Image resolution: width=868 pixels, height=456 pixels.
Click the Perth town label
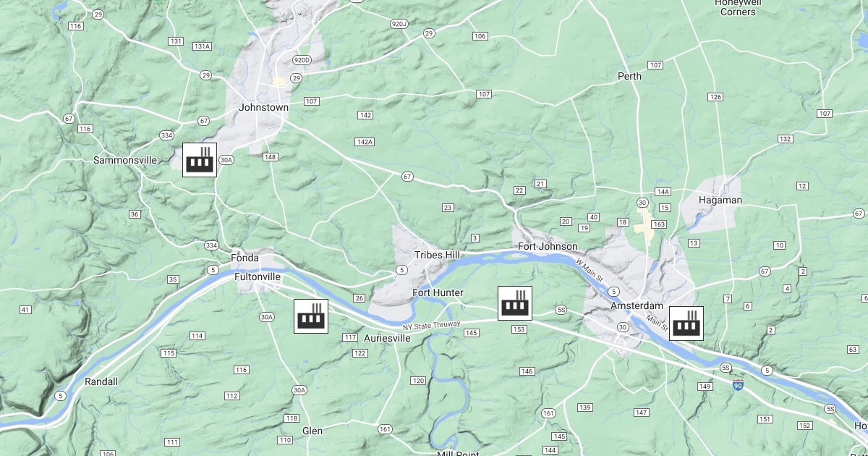coord(629,76)
